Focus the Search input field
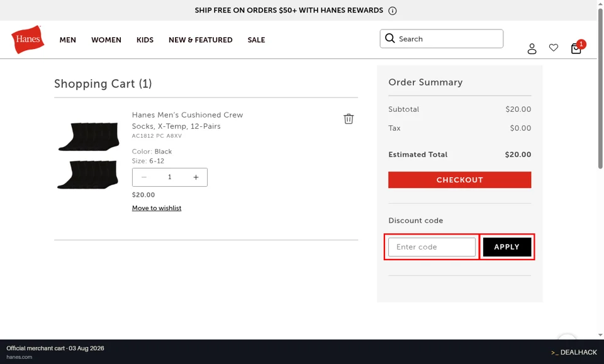 pos(442,38)
